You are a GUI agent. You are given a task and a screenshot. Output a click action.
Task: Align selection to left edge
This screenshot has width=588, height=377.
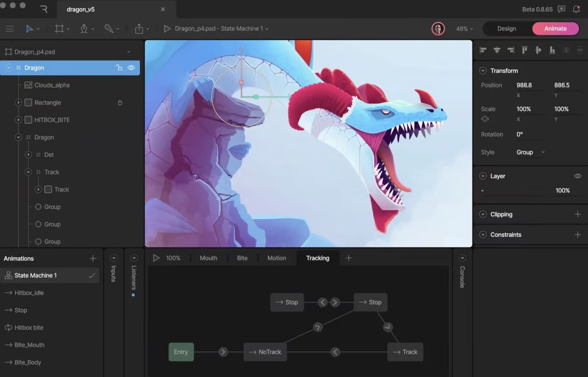[483, 50]
